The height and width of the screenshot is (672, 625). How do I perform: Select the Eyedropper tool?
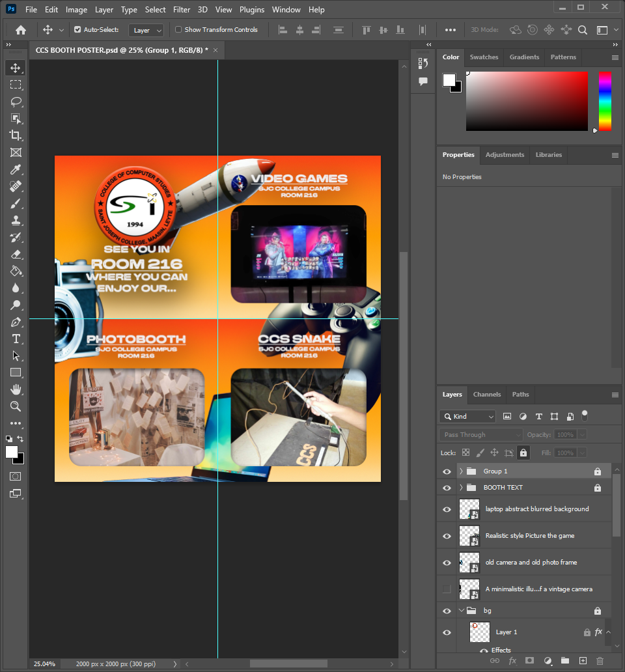point(16,169)
